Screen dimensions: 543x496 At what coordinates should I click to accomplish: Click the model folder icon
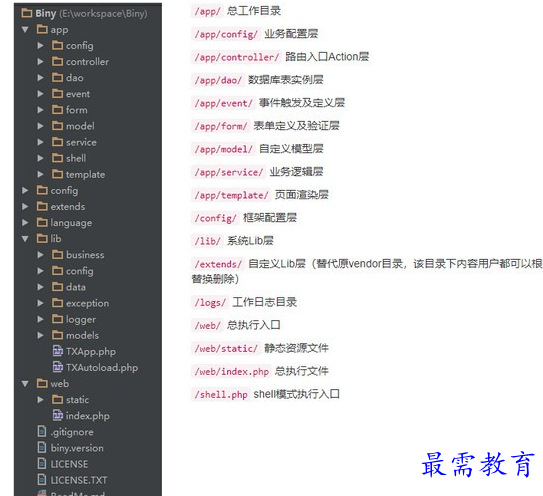57,126
